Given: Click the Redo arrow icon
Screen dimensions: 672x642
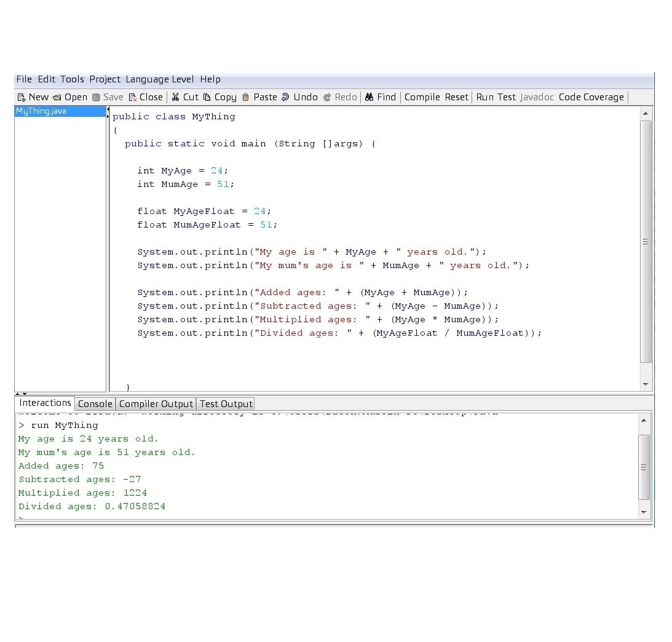Looking at the screenshot, I should point(327,97).
